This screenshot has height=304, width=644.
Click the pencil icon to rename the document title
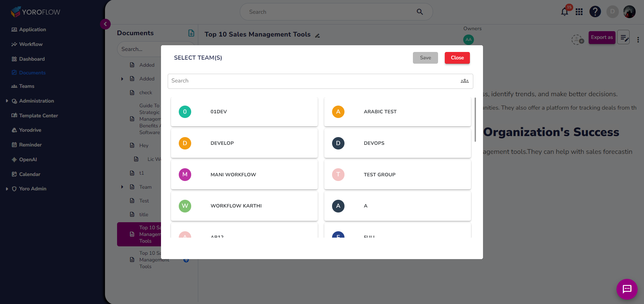317,36
